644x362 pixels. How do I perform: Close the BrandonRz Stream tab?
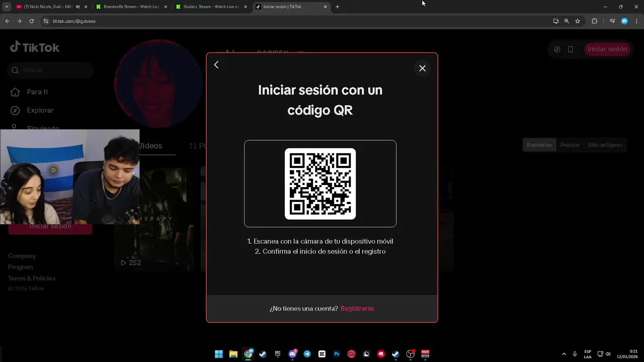(x=166, y=7)
